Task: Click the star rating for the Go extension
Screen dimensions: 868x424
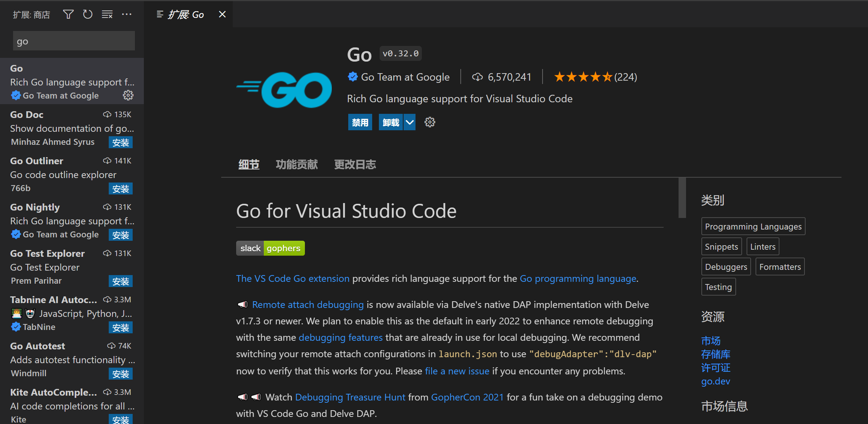Action: point(583,77)
